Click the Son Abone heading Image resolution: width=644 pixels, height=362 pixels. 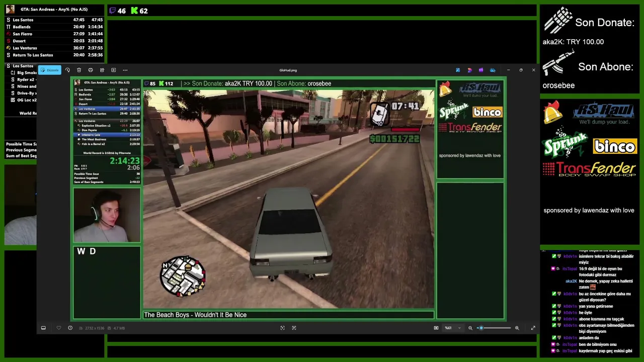click(606, 67)
